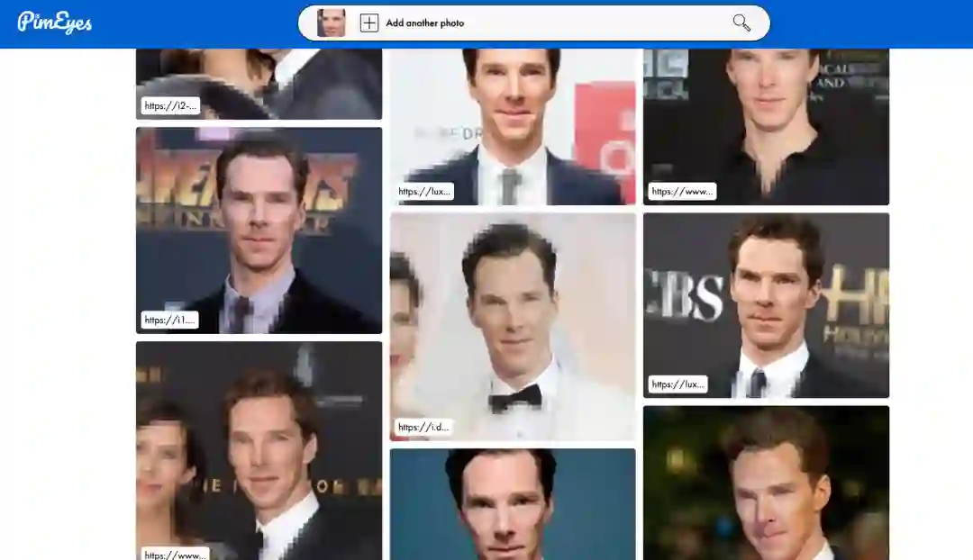Click the plus icon to add photo

pyautogui.click(x=369, y=23)
